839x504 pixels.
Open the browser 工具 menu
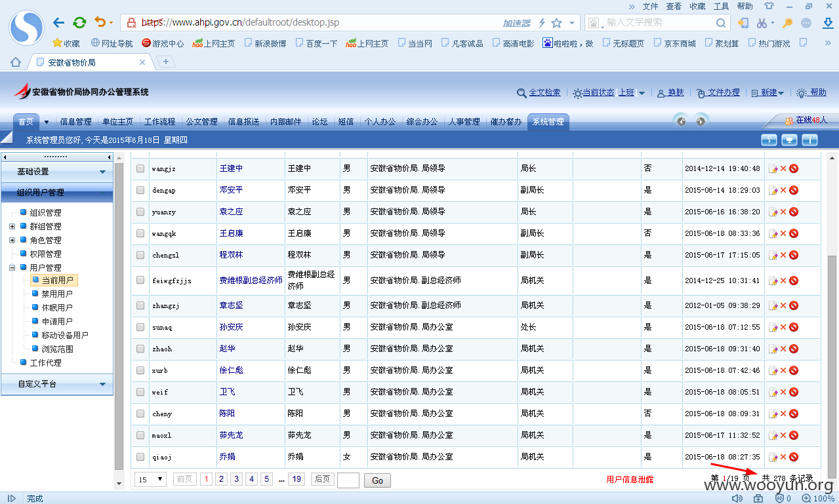721,6
